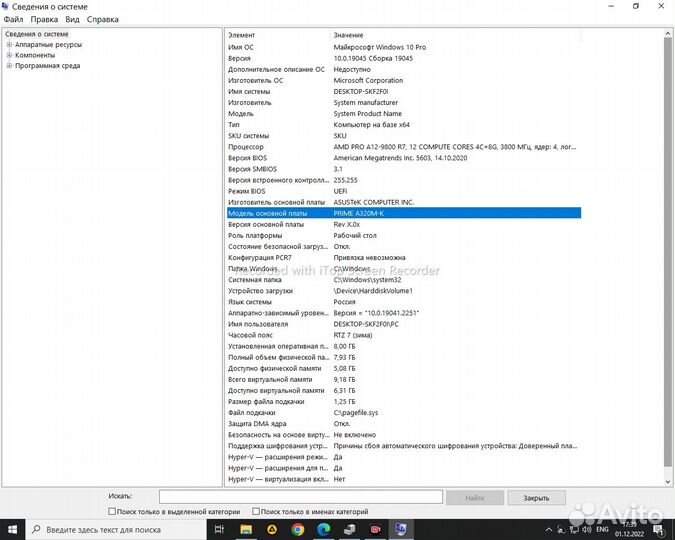Show hidden tray icons chevron

(x=548, y=529)
